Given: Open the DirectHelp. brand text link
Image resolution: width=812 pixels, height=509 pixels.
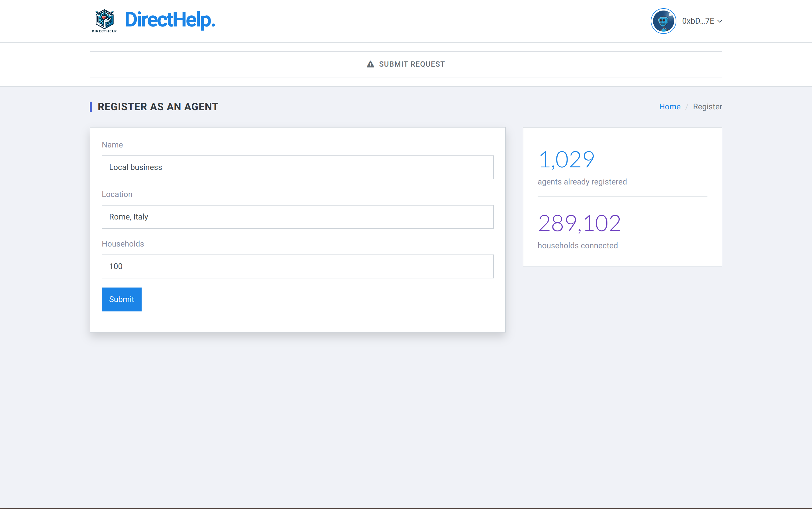Looking at the screenshot, I should click(170, 20).
